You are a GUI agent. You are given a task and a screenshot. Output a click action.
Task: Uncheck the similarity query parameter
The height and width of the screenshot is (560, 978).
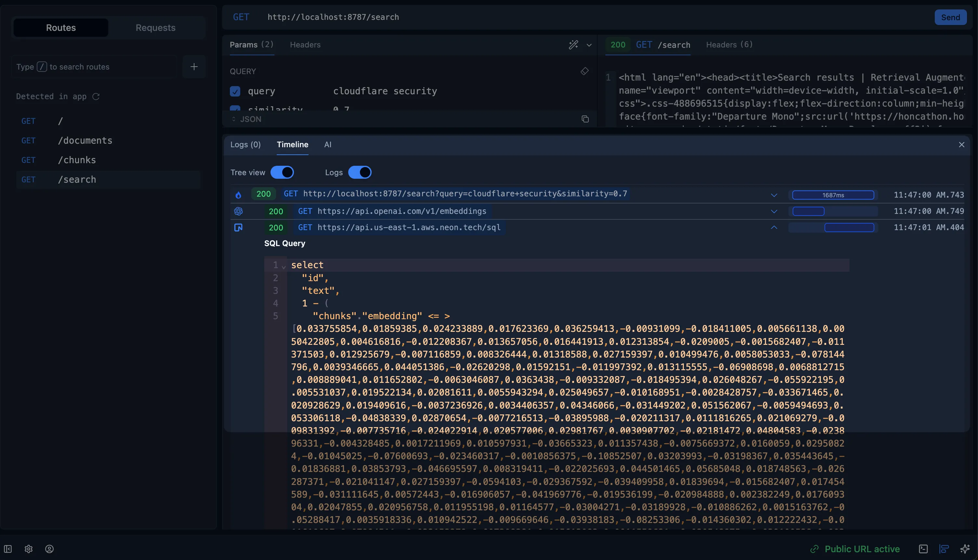click(x=235, y=109)
